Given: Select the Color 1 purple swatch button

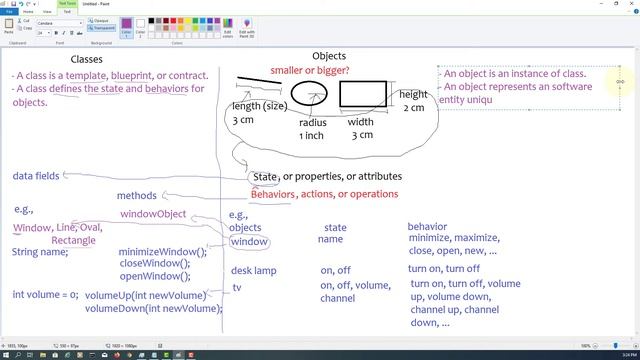Looking at the screenshot, I should click(x=127, y=27).
